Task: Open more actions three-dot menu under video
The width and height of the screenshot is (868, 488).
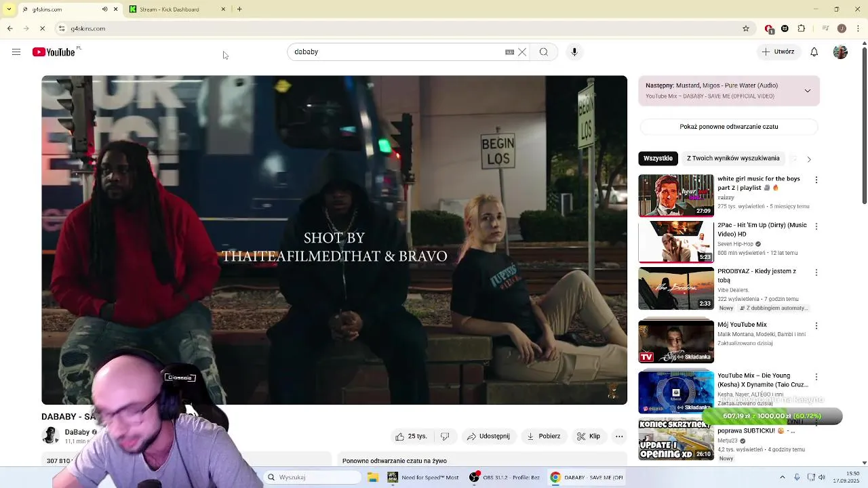Action: click(619, 436)
